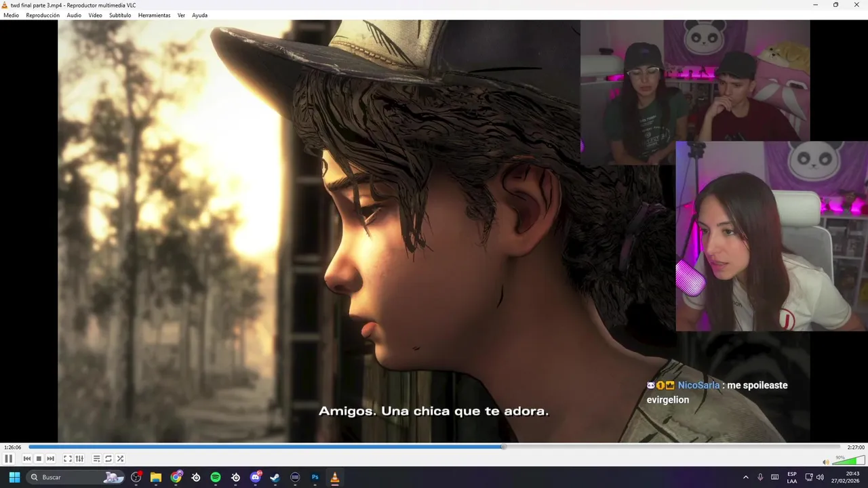Open the Herramientas menu

click(154, 15)
